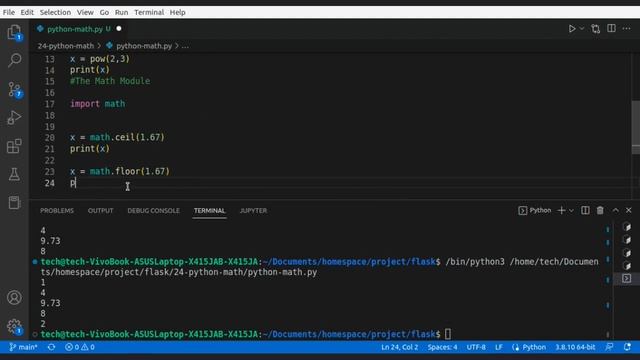Run the Python file
The height and width of the screenshot is (360, 640).
coord(572,29)
